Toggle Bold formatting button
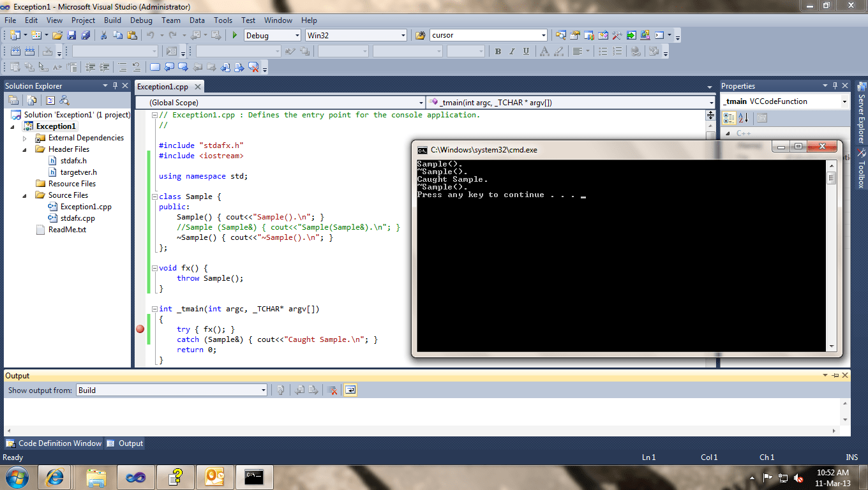The height and width of the screenshot is (490, 868). point(498,52)
